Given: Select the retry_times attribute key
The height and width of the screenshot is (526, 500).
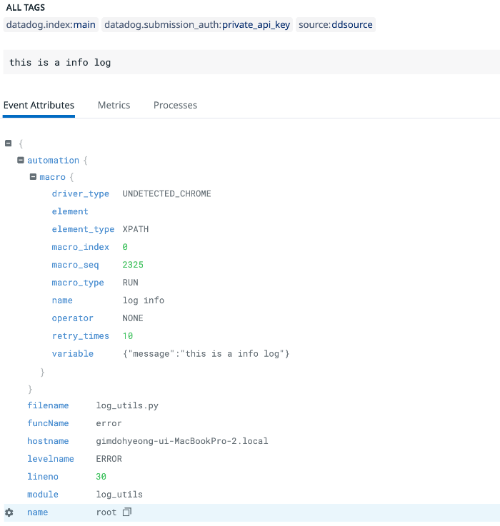Looking at the screenshot, I should click(x=81, y=336).
